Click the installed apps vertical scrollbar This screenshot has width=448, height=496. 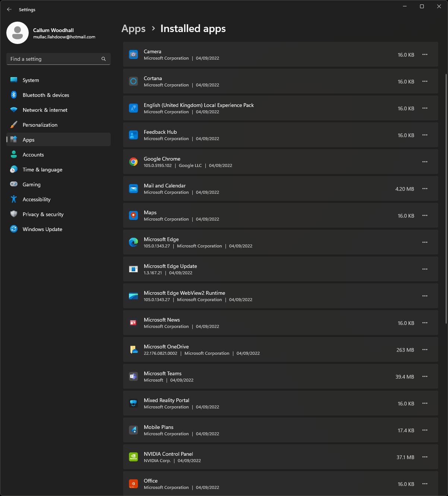446,199
